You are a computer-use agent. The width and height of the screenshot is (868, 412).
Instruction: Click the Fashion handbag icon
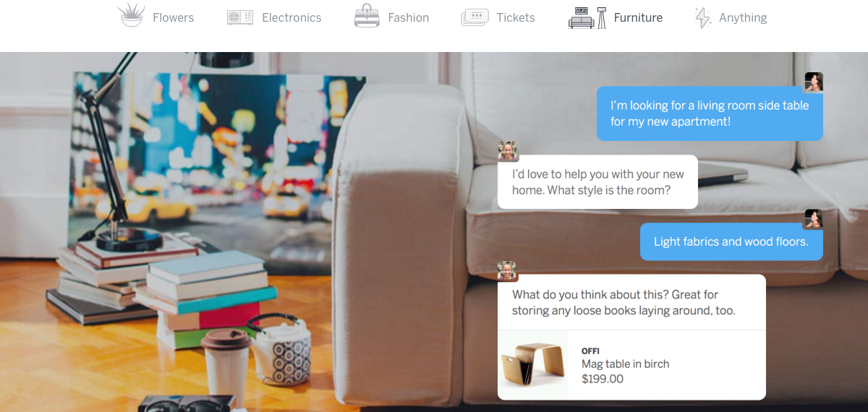(x=367, y=16)
